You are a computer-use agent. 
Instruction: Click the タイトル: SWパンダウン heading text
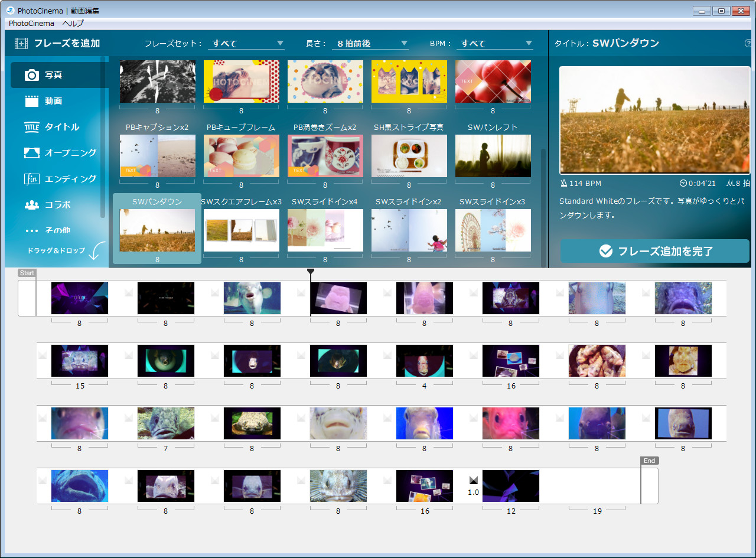607,43
